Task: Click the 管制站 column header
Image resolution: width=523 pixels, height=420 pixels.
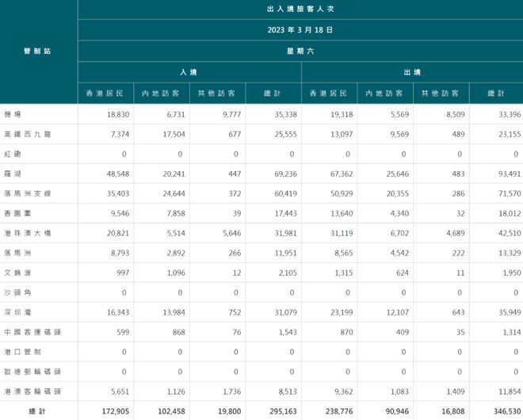Action: [x=37, y=51]
